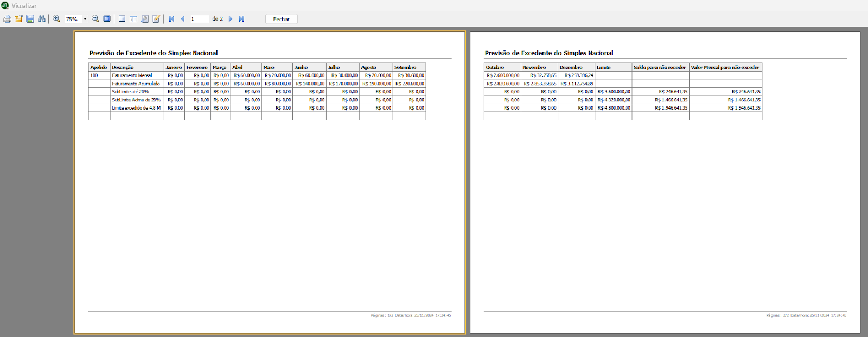The height and width of the screenshot is (337, 868).
Task: Select the first report page with Janeiro column
Action: 270,182
